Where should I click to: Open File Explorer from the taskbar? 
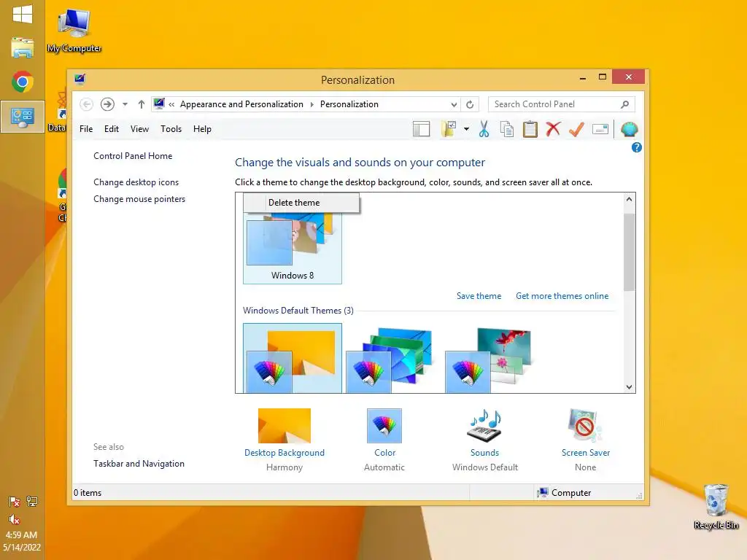23,47
